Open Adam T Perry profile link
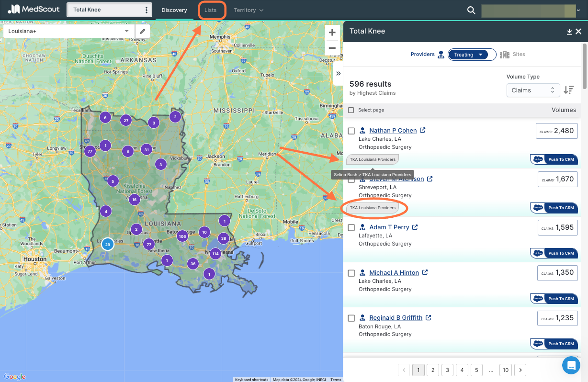Image resolution: width=588 pixels, height=382 pixels. click(x=389, y=227)
